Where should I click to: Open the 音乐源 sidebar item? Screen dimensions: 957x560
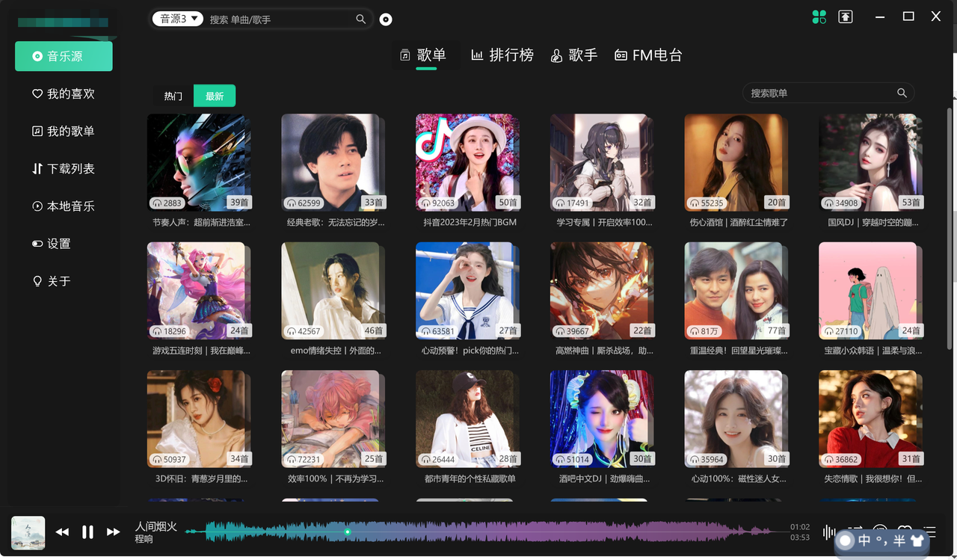(x=64, y=56)
